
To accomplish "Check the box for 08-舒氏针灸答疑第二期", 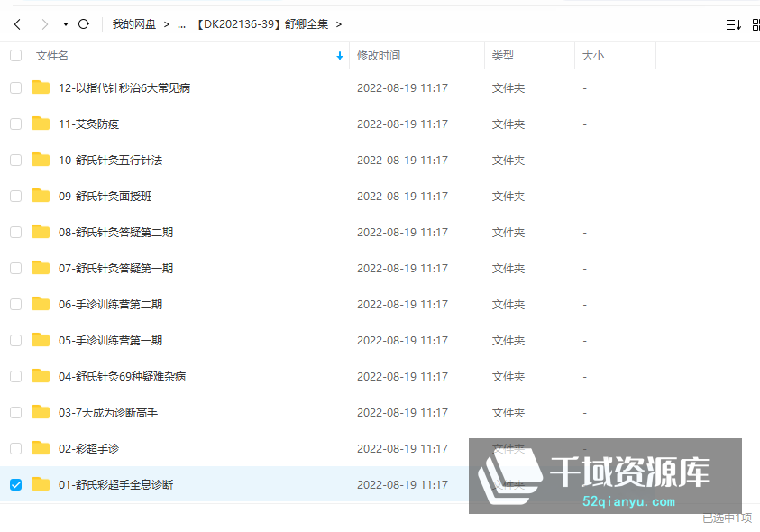I will point(16,233).
